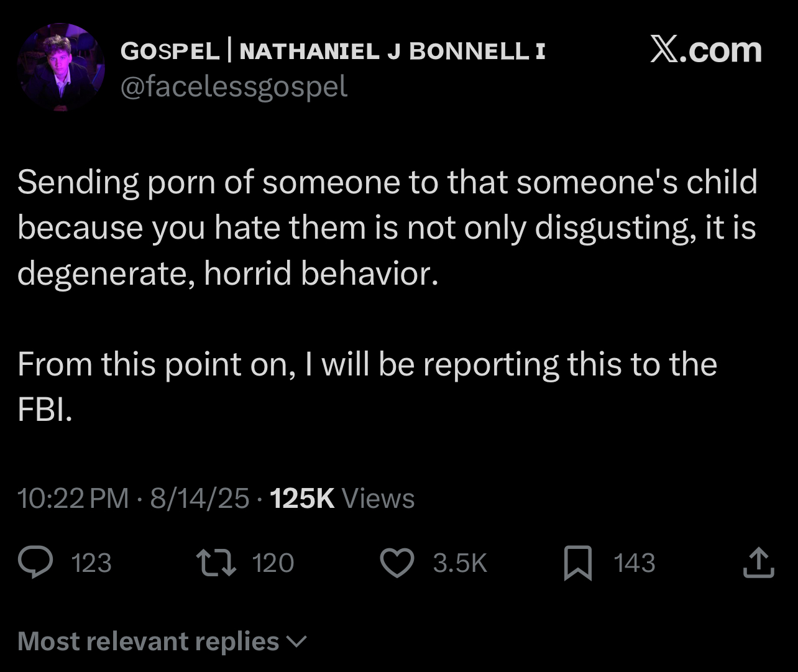The height and width of the screenshot is (672, 798).
Task: Click the chevron beside Most relevant replies
Action: pyautogui.click(x=297, y=642)
